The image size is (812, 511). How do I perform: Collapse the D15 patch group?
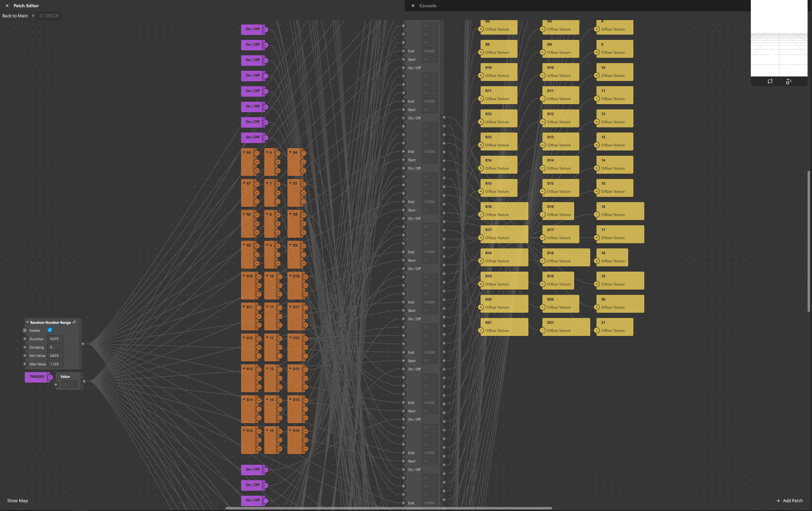[290, 431]
